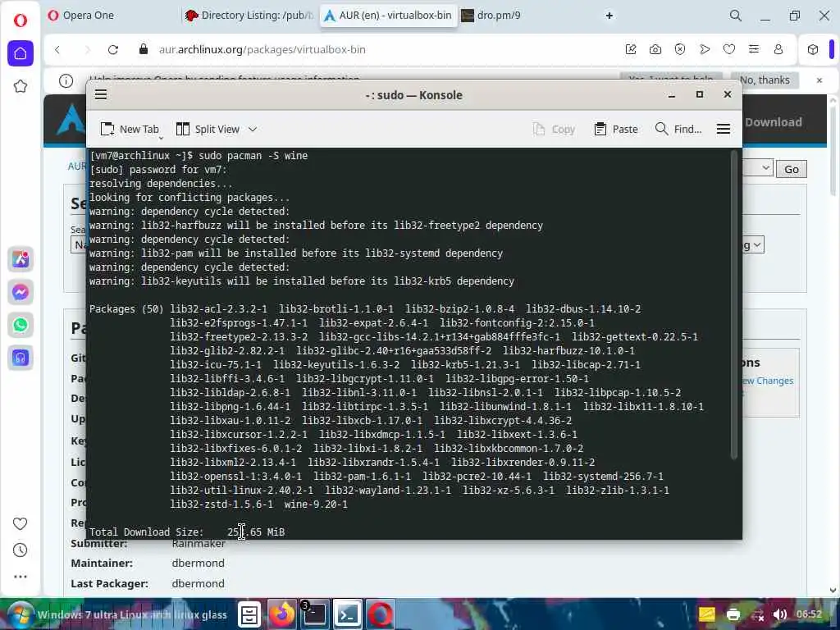Screen dimensions: 840x630
Task: Go back with the browser back arrow
Action: (57, 49)
